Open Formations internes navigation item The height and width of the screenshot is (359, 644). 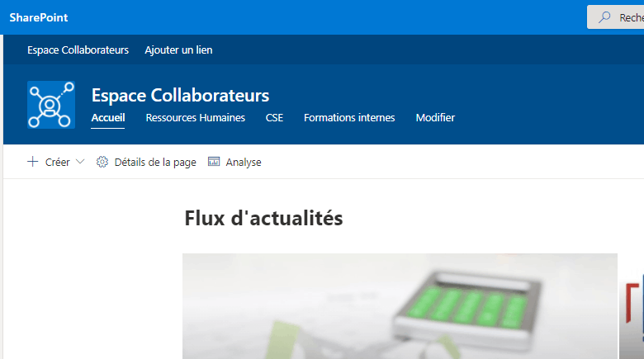[349, 117]
